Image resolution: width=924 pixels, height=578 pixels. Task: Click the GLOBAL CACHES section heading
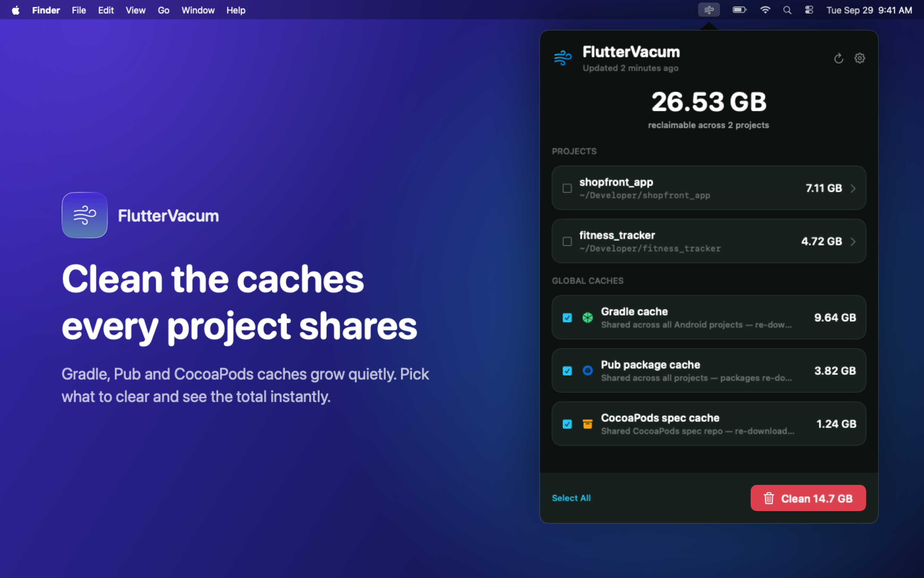pos(588,281)
